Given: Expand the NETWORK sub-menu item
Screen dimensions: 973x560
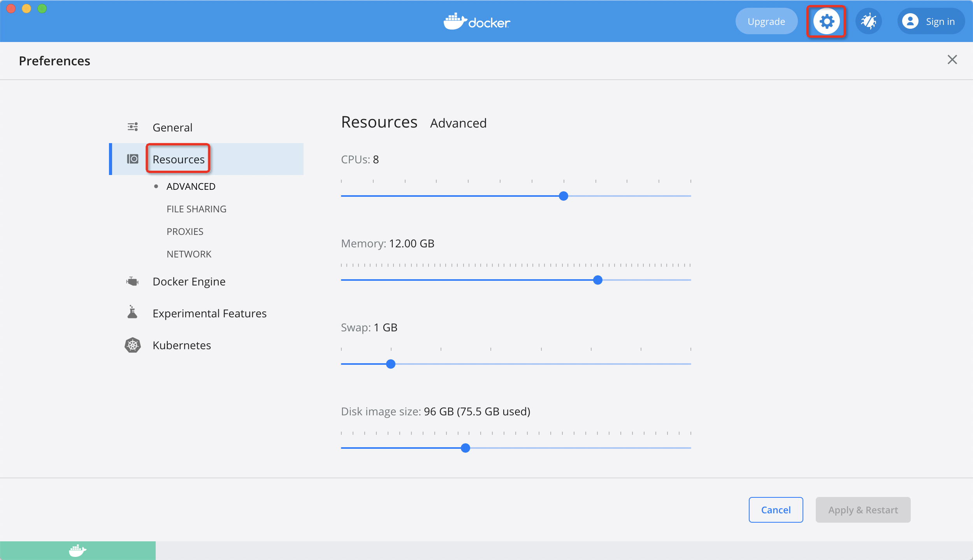Looking at the screenshot, I should [x=189, y=254].
